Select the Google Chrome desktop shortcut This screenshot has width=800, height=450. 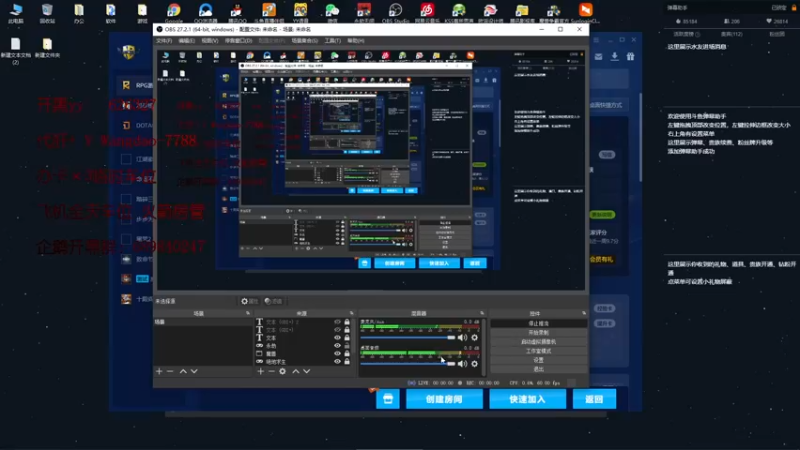pos(173,13)
